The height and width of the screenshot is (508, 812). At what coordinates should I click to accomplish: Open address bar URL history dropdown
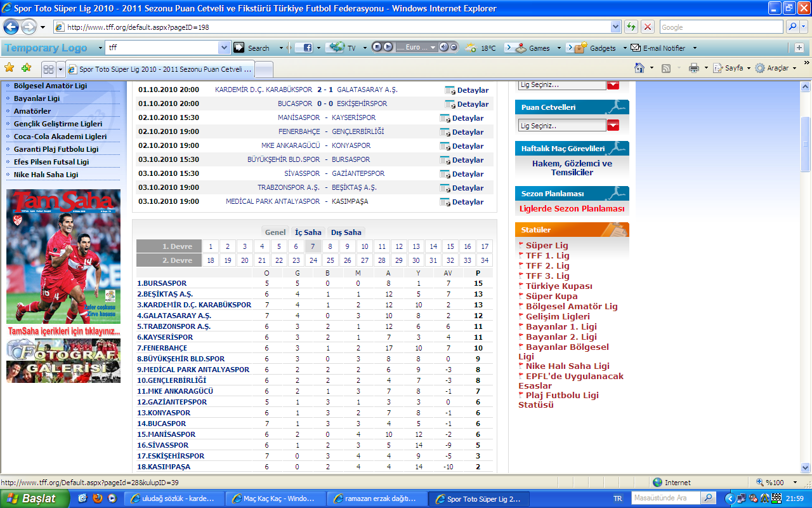click(615, 27)
